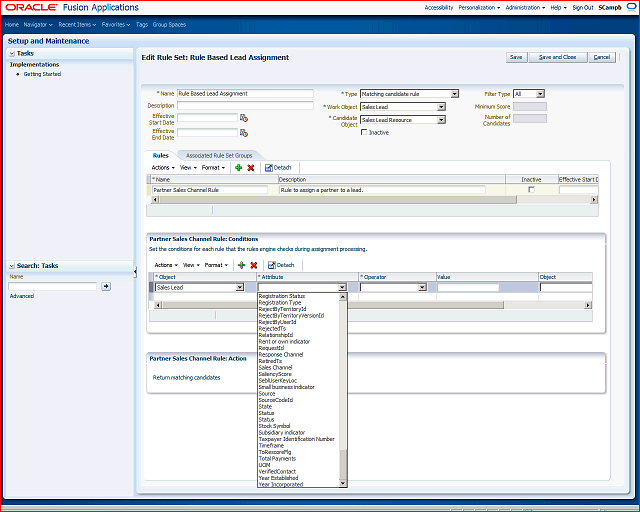Image resolution: width=640 pixels, height=512 pixels.
Task: Open the Advanced search link
Action: pos(22,296)
